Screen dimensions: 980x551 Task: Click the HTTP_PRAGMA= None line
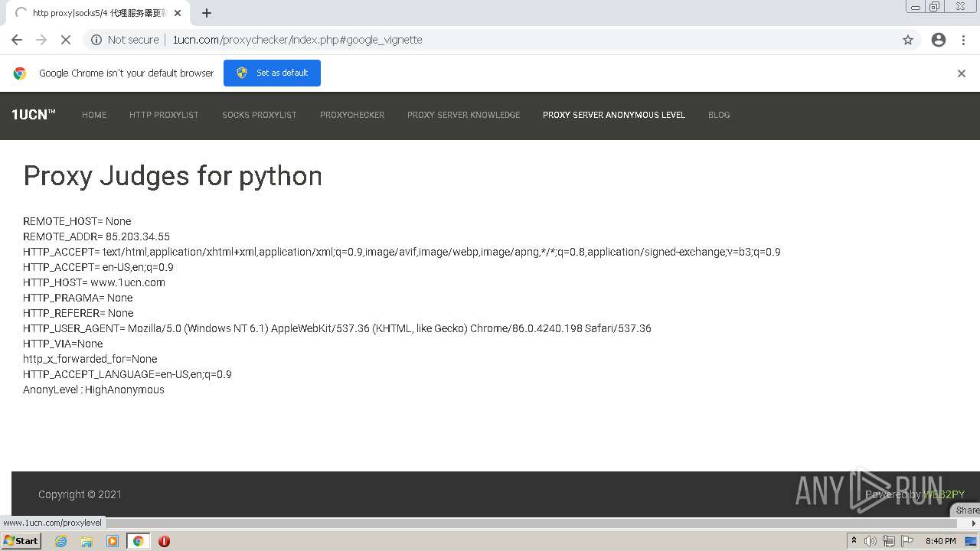[78, 298]
